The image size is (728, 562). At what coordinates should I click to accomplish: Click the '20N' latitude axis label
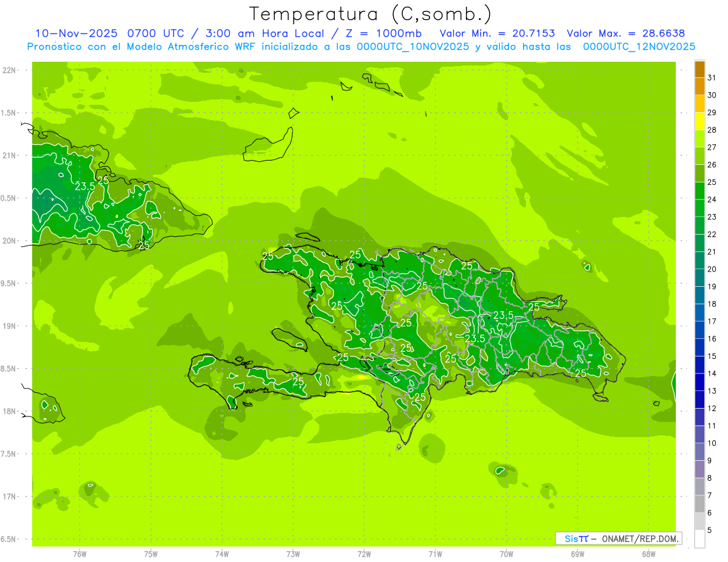(x=10, y=241)
